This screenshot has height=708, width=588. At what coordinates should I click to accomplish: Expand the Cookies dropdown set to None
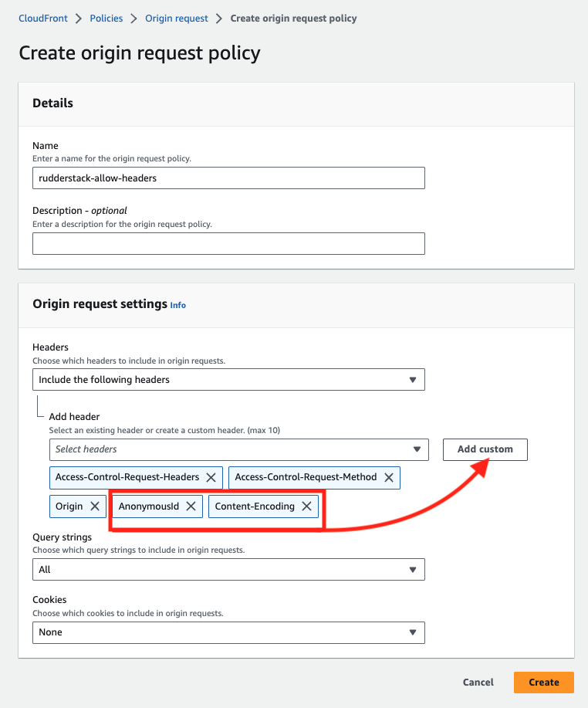tap(228, 632)
